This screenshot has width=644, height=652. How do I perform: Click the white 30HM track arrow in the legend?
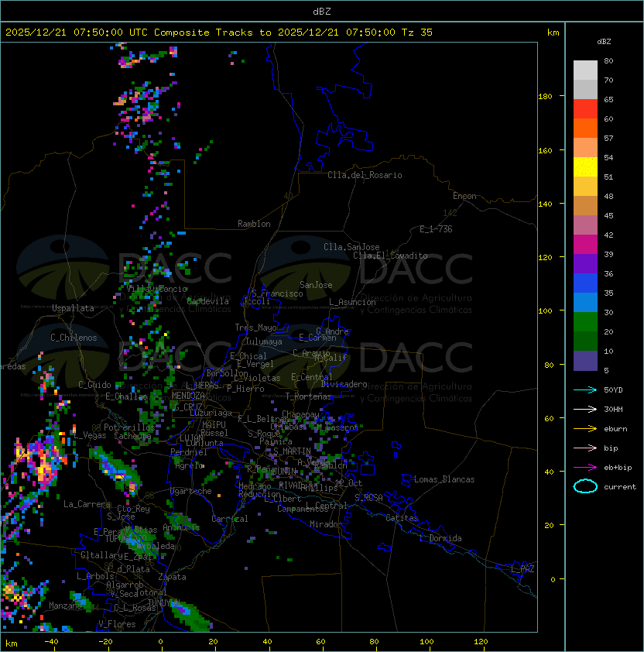click(x=585, y=409)
